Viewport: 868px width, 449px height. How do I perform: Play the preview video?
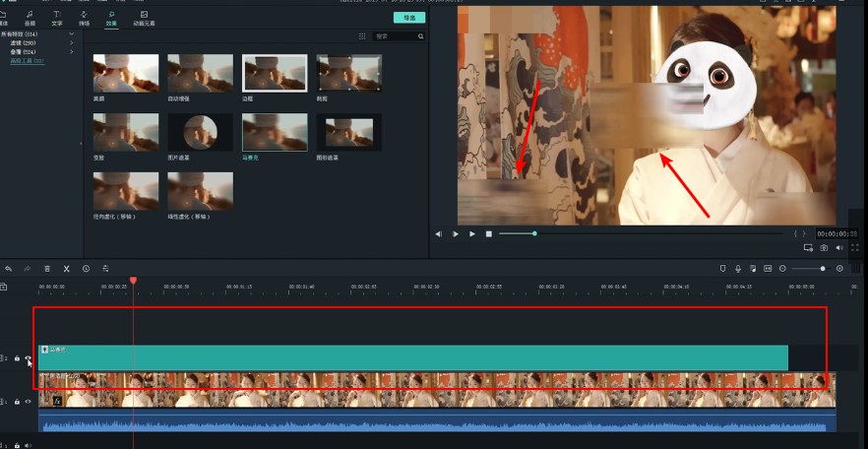click(472, 234)
